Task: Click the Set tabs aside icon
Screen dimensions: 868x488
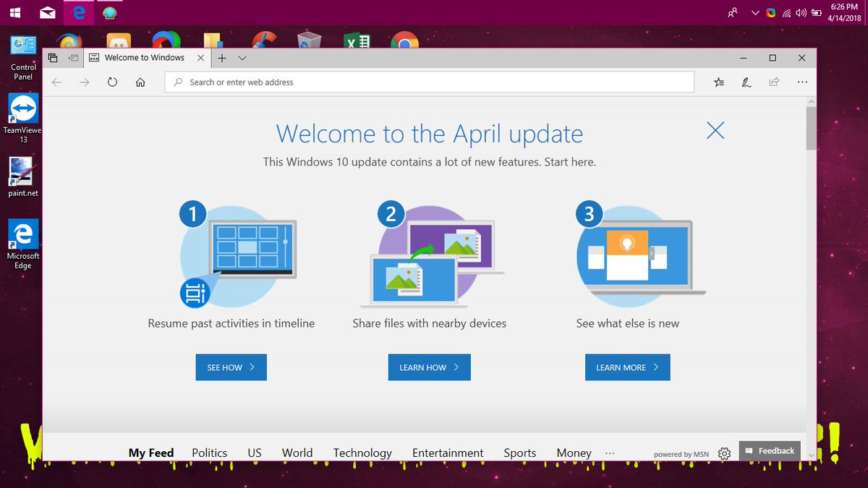Action: [51, 57]
